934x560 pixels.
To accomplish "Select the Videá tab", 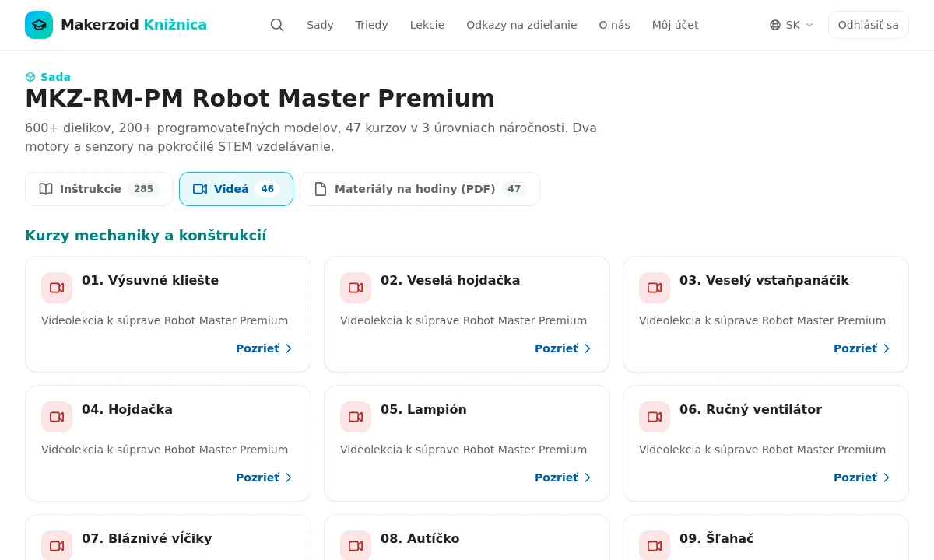I will pos(236,189).
